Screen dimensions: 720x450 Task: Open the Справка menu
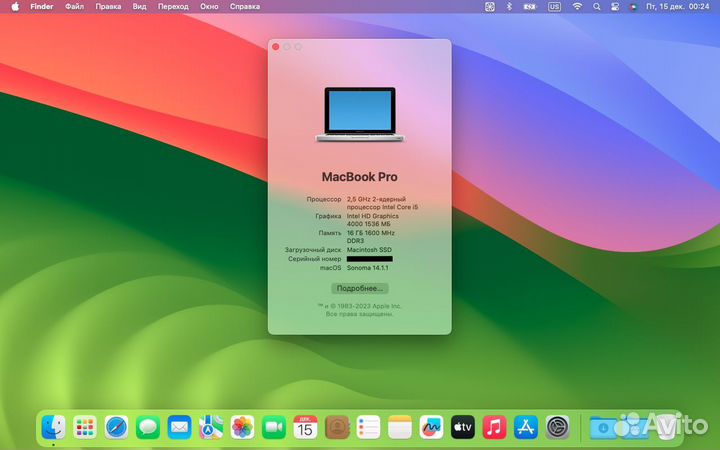coord(245,6)
